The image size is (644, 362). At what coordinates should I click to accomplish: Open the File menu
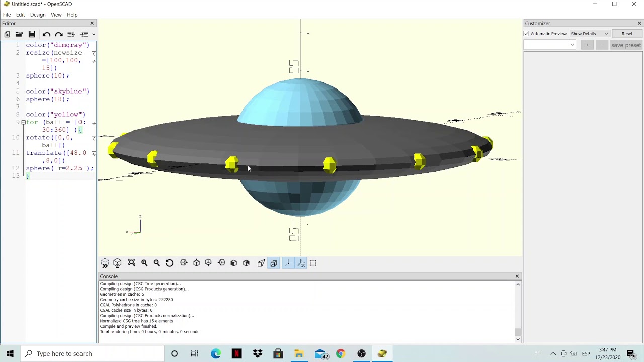[x=7, y=15]
